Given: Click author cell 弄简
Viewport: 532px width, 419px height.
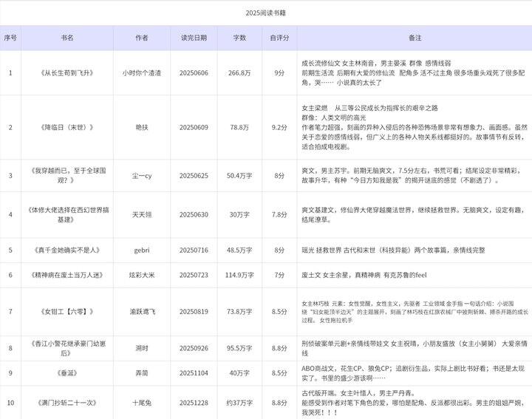Looking at the screenshot, I should pyautogui.click(x=141, y=373).
